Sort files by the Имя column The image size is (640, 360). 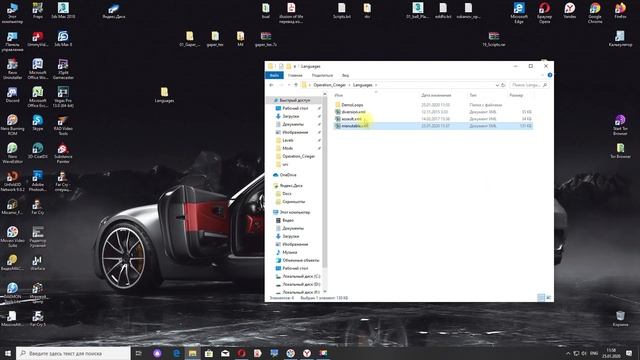pyautogui.click(x=339, y=95)
